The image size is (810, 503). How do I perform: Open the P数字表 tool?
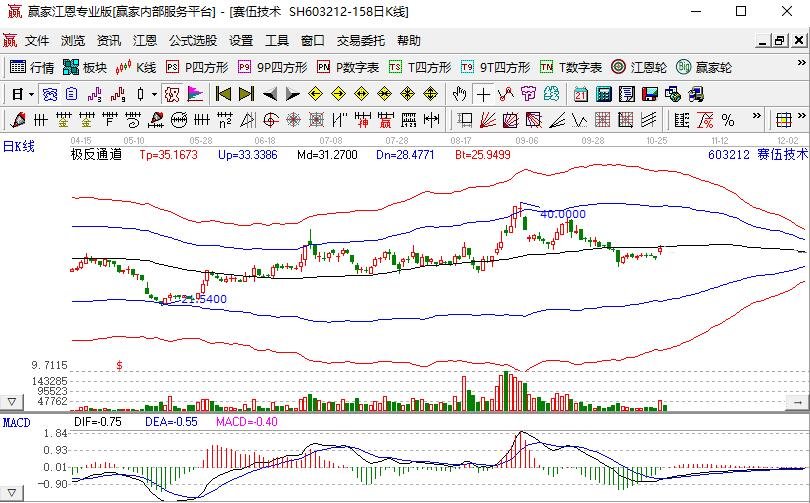click(348, 68)
